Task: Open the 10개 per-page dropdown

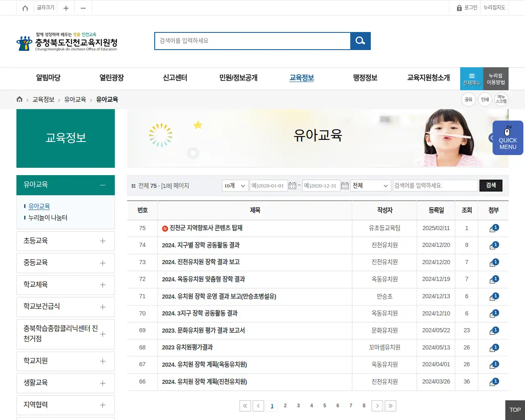Action: tap(235, 186)
